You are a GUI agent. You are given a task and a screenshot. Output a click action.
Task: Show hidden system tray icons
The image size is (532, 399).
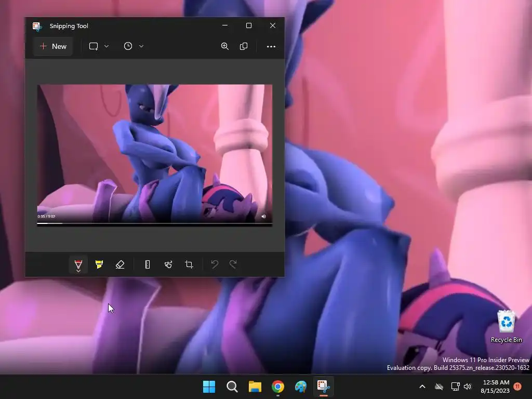[x=422, y=387]
